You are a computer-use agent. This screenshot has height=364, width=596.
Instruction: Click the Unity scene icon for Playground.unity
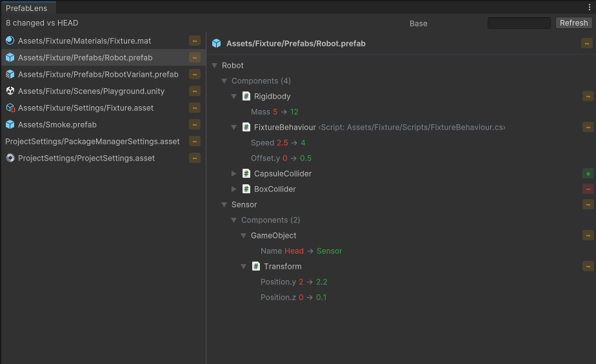(x=10, y=91)
